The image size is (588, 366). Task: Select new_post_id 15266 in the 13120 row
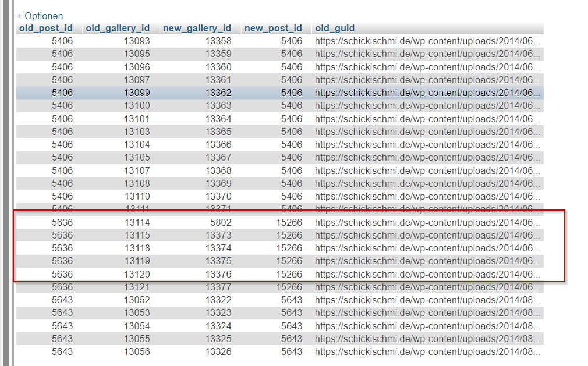coord(289,274)
